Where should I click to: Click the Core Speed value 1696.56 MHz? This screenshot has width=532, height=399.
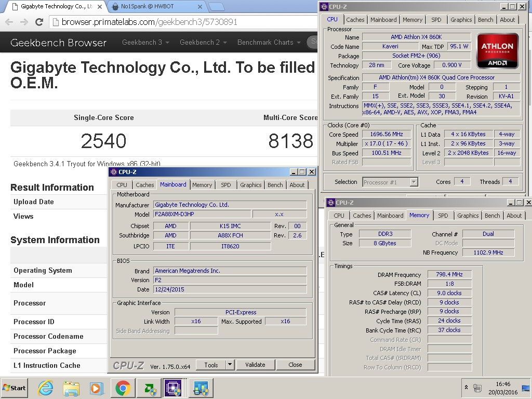387,135
